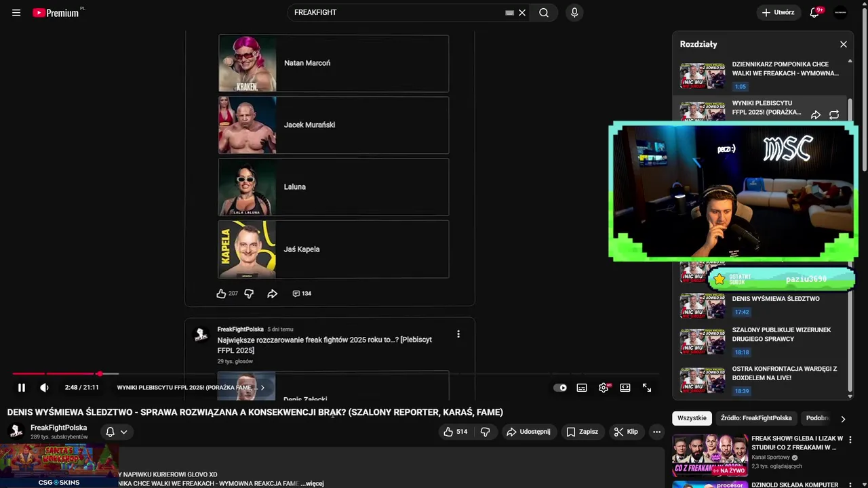Like the video with 514 likes

[x=456, y=432]
